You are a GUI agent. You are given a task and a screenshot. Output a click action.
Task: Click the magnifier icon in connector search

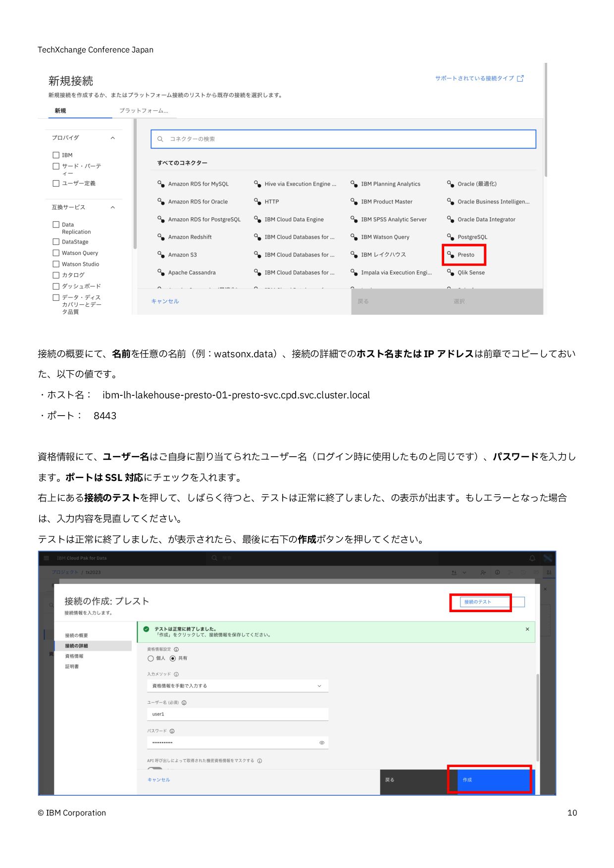(x=160, y=139)
